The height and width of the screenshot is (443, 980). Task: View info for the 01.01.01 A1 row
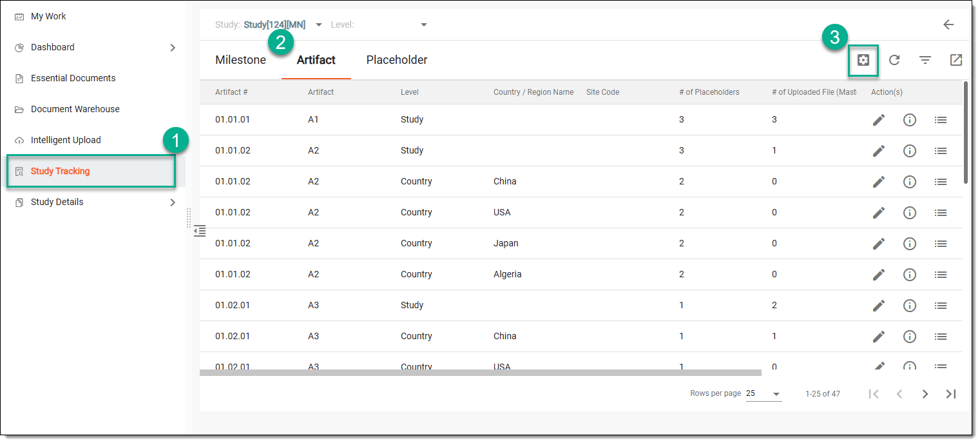point(910,120)
